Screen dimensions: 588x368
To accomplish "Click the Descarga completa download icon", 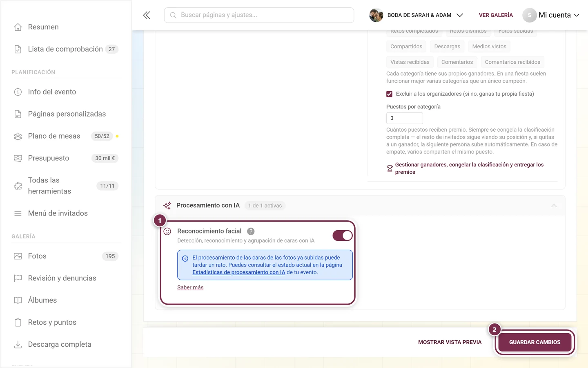I will 18,345.
